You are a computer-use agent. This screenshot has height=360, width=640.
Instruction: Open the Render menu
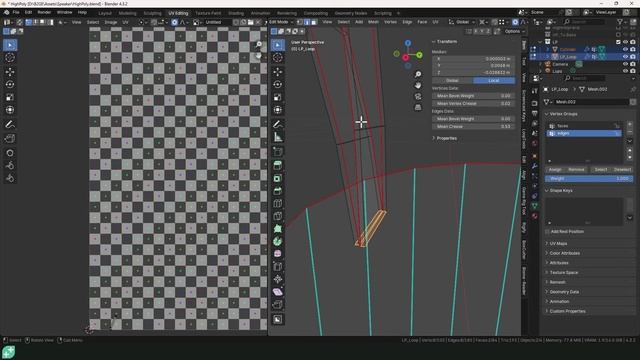pos(44,13)
